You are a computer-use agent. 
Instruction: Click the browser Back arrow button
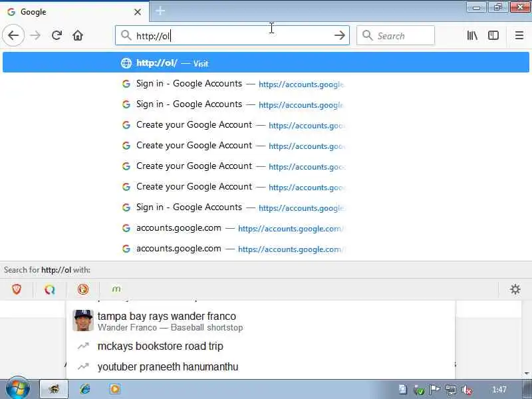(x=13, y=35)
